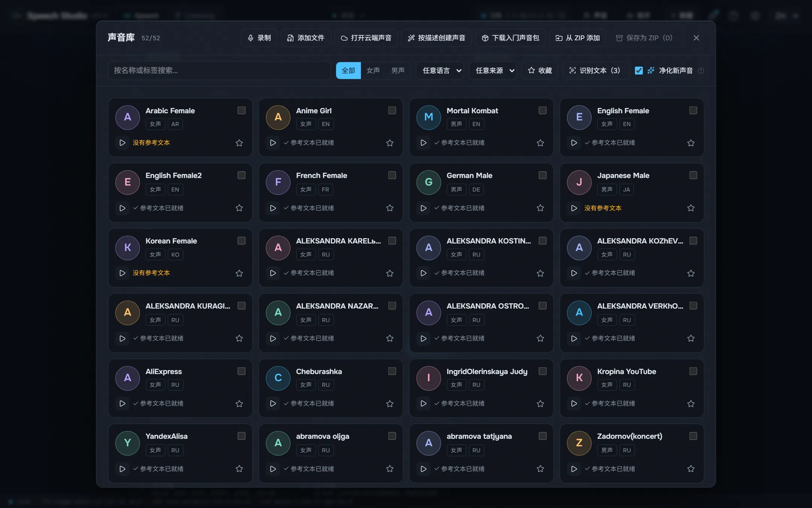Image resolution: width=812 pixels, height=508 pixels.
Task: Play the Cheburashka voice preview
Action: 273,403
